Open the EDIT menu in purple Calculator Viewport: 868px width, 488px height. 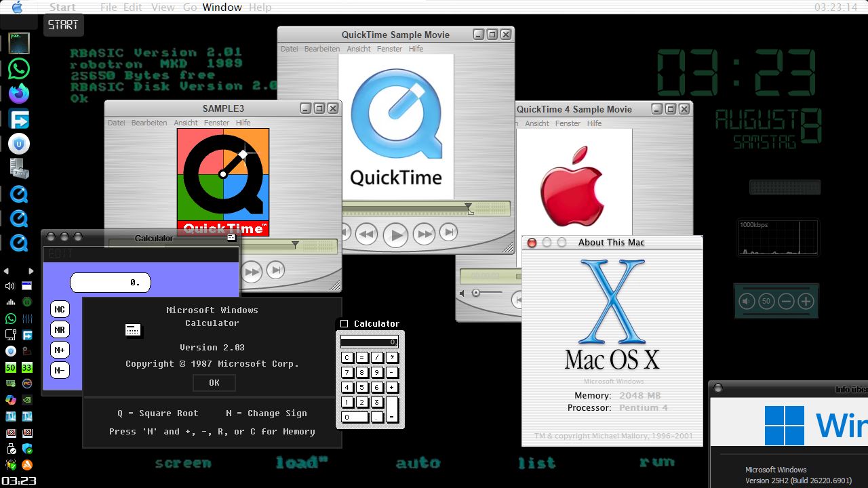[60, 254]
